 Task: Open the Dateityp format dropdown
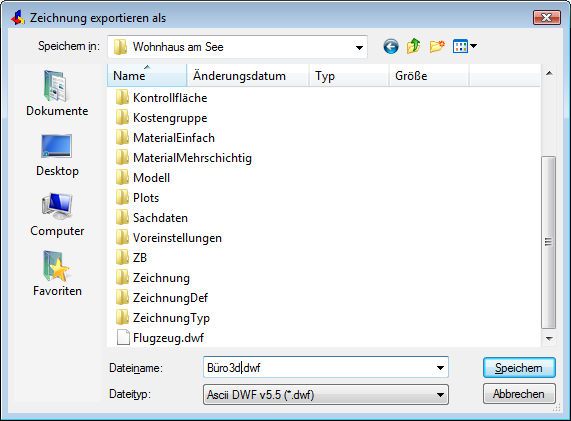(326, 395)
